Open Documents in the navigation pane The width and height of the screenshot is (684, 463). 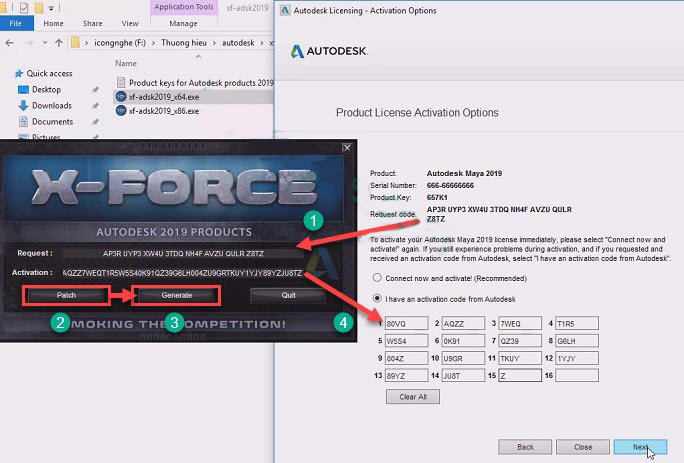52,122
